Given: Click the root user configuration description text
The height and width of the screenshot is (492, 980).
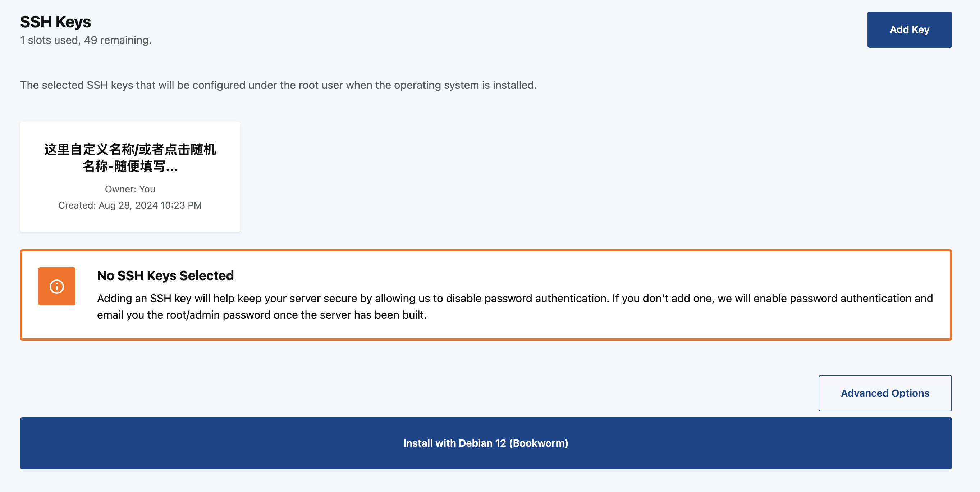Looking at the screenshot, I should point(278,85).
